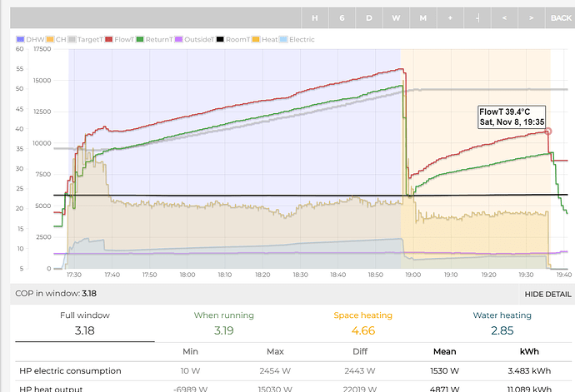
Task: Select the W week view
Action: [396, 17]
